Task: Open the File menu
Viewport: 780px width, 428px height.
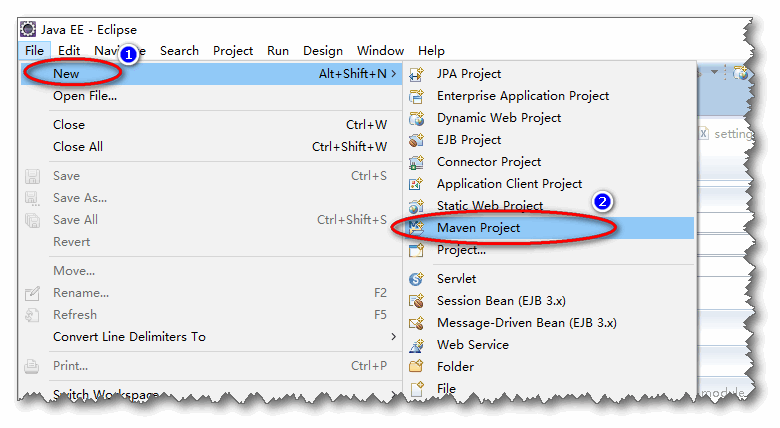Action: 34,51
